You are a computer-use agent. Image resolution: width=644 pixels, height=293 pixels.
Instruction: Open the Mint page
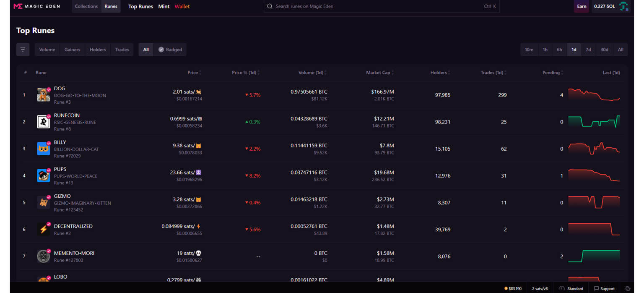[x=164, y=6]
